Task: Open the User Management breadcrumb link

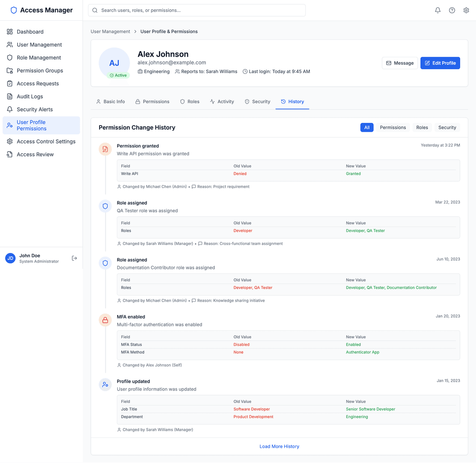Action: point(110,31)
